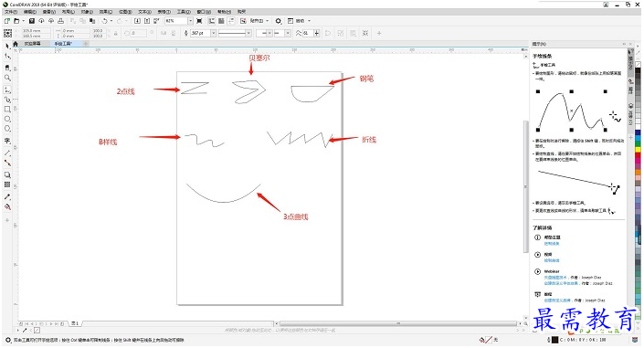This screenshot has height=348, width=644.
Task: Click the Import icon in toolbar
Action: [x=137, y=20]
